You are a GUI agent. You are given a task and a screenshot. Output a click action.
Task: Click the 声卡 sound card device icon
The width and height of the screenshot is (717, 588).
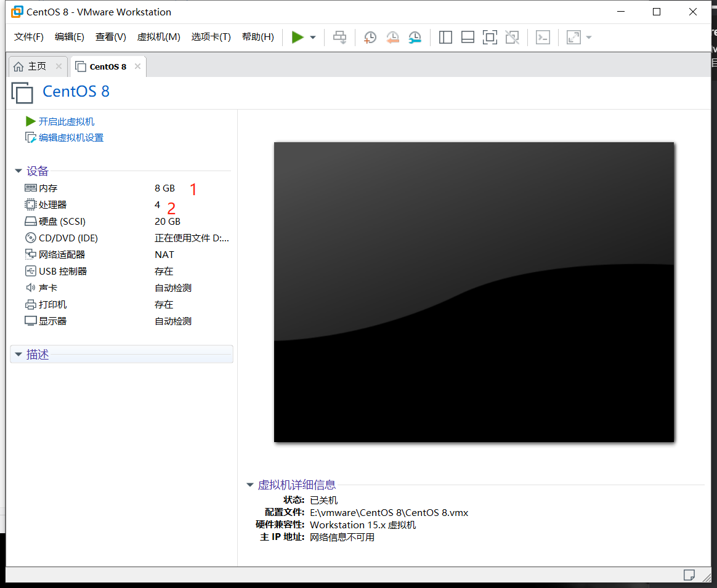coord(30,288)
